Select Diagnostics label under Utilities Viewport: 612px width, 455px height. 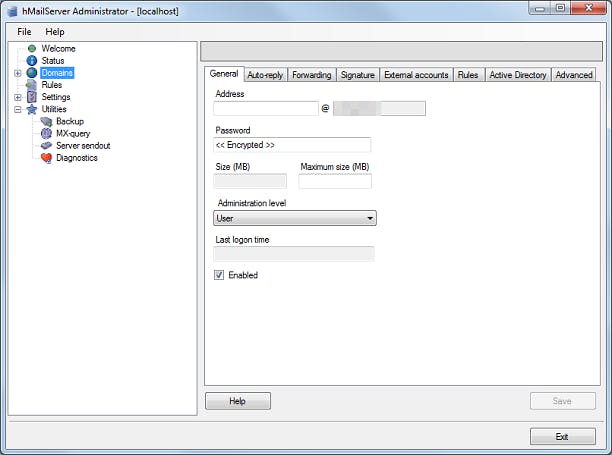point(77,158)
